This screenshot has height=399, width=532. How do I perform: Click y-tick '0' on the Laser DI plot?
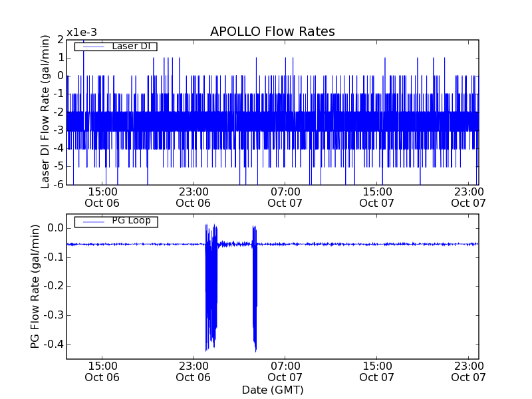pyautogui.click(x=61, y=76)
